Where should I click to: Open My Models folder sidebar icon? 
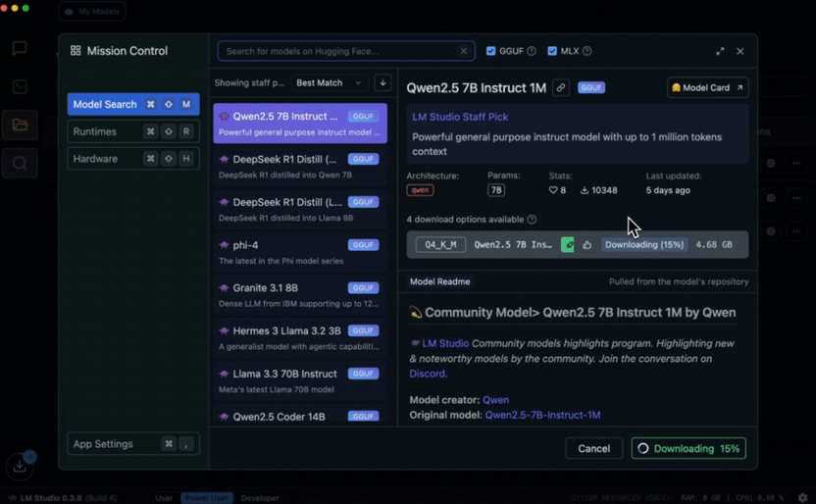[x=20, y=125]
